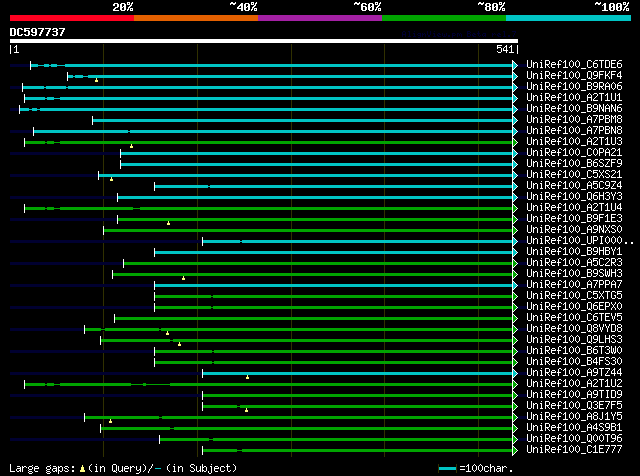Viewport: 640px width, 476px height.
Task: Select the label UniRef100_C1E777
Action: [x=574, y=450]
